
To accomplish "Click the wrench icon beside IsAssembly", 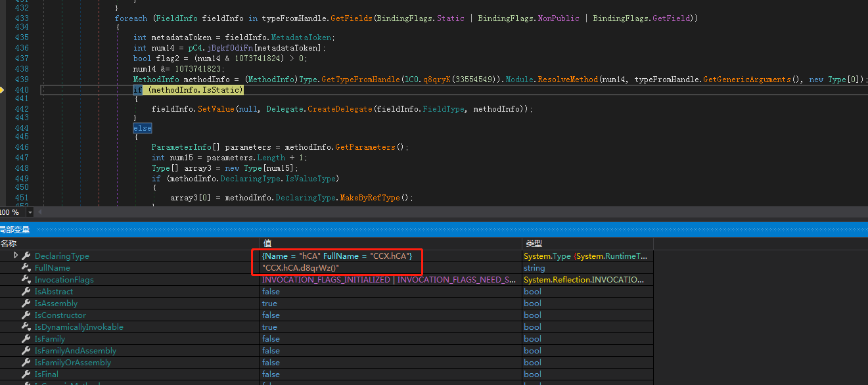I will (26, 303).
